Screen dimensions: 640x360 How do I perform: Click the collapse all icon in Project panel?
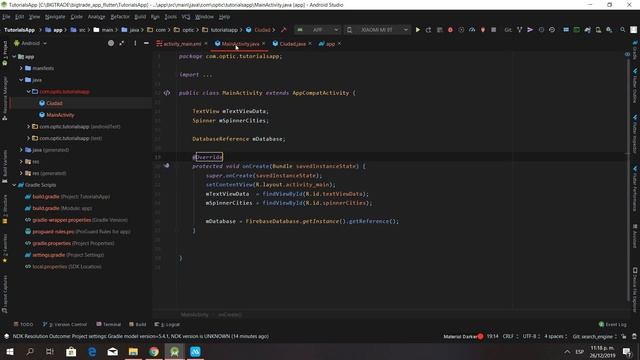point(122,43)
